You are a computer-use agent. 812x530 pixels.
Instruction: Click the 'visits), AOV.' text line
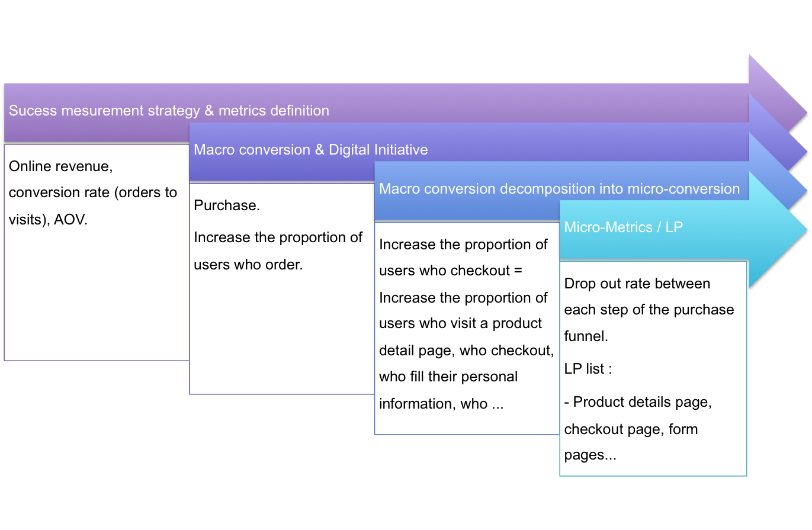(48, 220)
